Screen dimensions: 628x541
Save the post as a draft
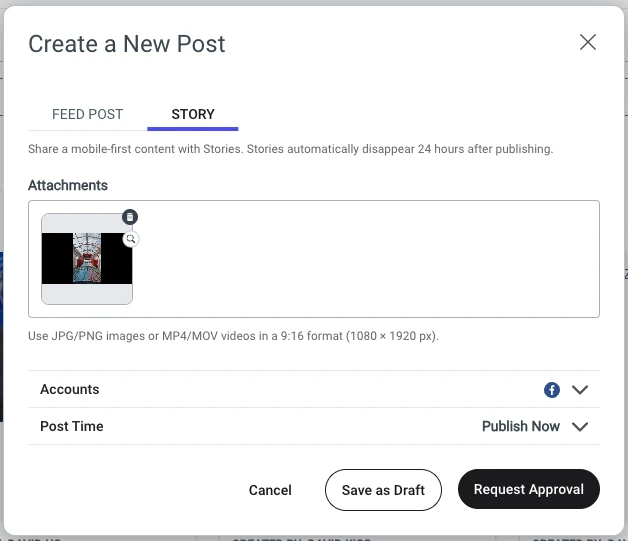pos(383,490)
